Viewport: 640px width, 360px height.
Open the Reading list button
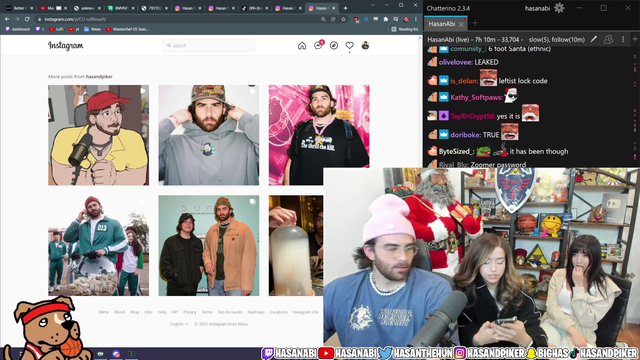pyautogui.click(x=405, y=29)
